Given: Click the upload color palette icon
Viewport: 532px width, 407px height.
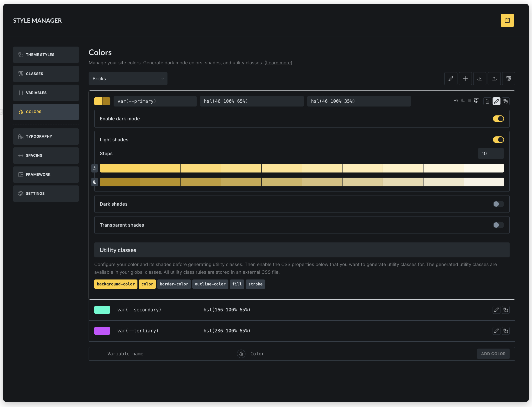Looking at the screenshot, I should 494,78.
